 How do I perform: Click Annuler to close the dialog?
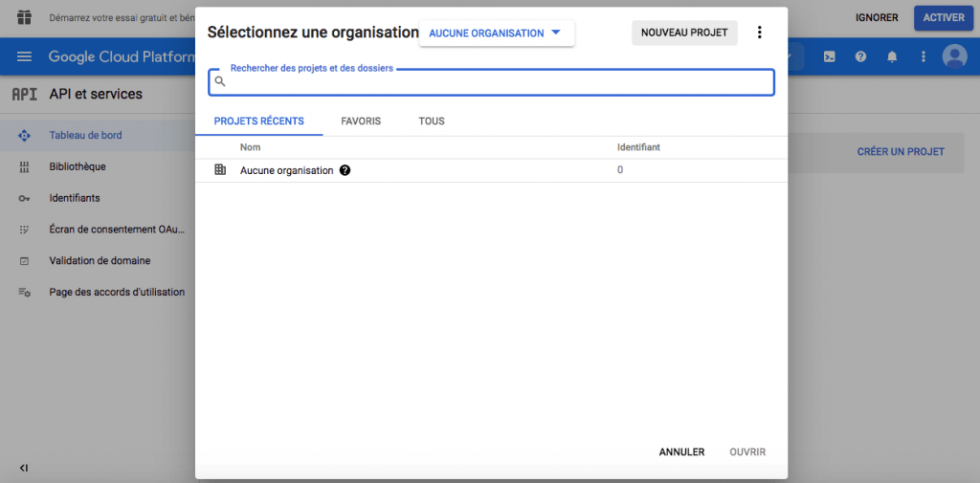click(x=681, y=452)
